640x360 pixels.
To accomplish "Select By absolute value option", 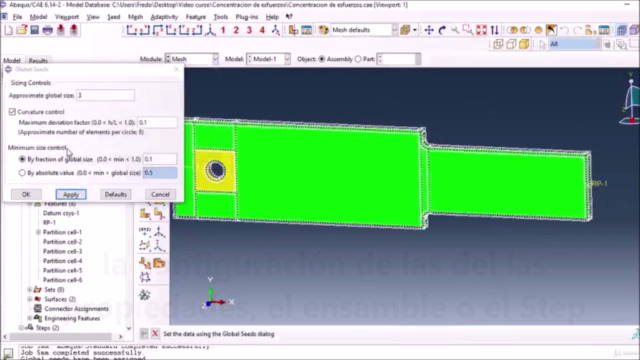I will pos(22,173).
